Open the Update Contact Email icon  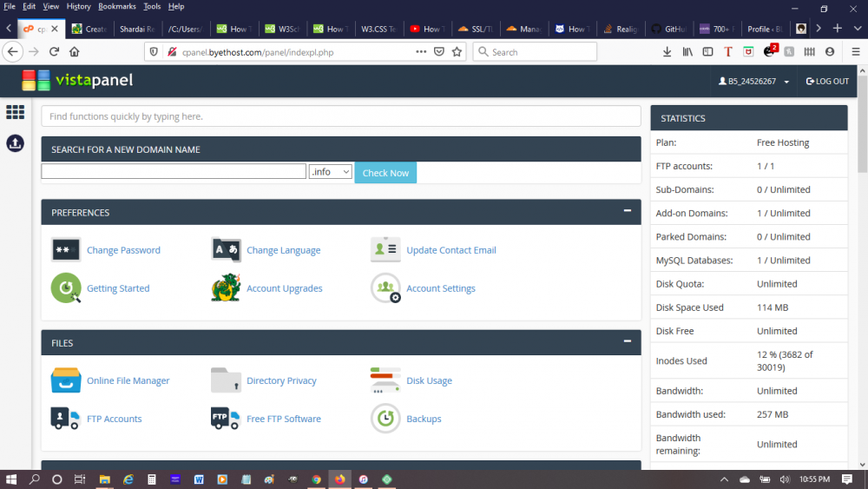pyautogui.click(x=385, y=250)
